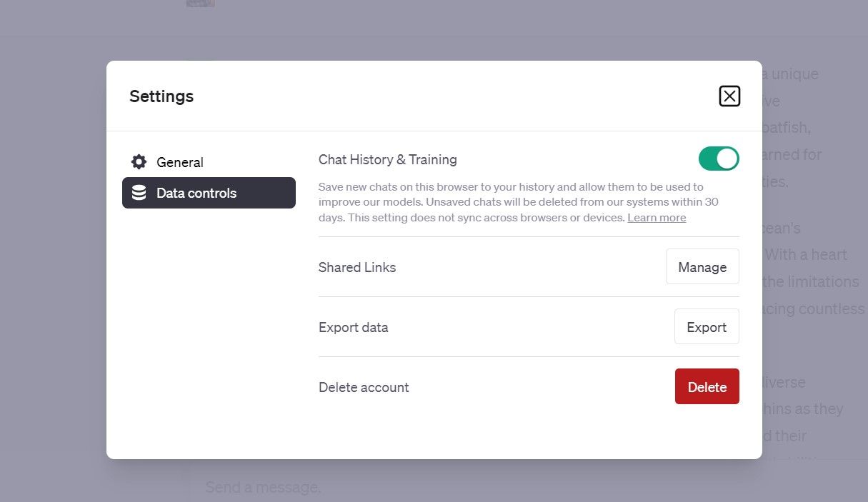The width and height of the screenshot is (868, 502).
Task: Click the gear icon beside General
Action: pyautogui.click(x=139, y=162)
